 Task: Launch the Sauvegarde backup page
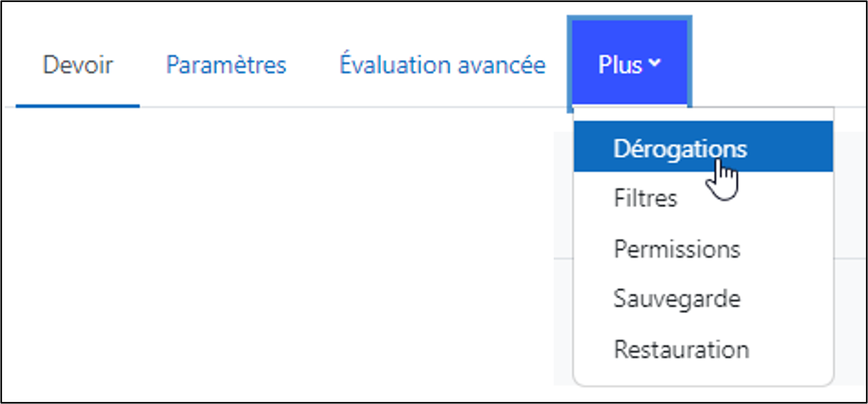(677, 299)
